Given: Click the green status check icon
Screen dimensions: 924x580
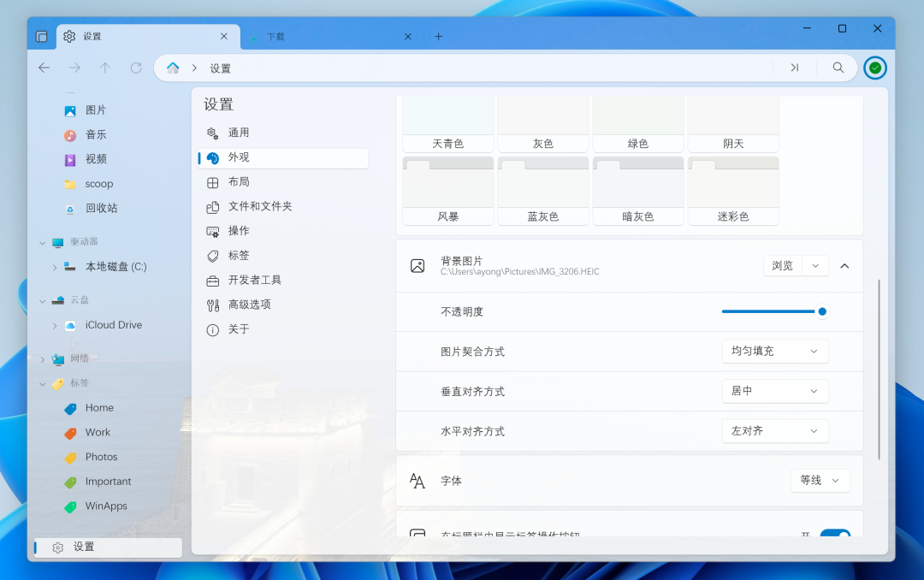Looking at the screenshot, I should click(875, 68).
